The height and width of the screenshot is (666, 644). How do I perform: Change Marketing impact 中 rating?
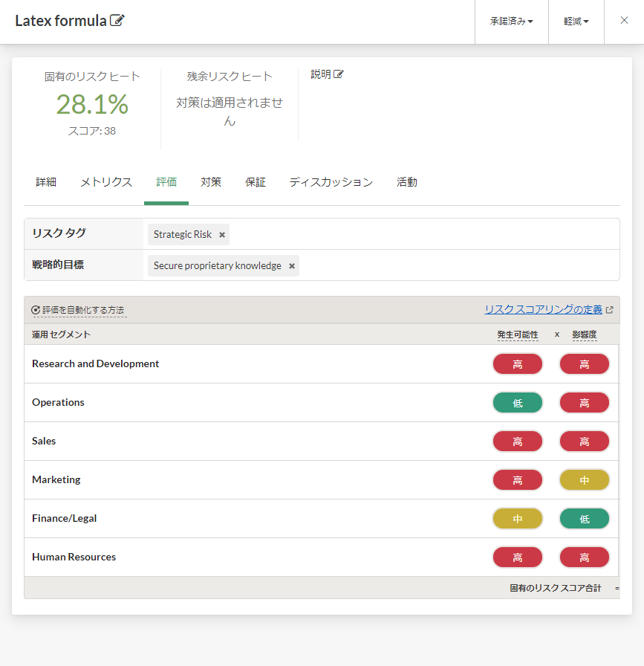click(x=585, y=480)
